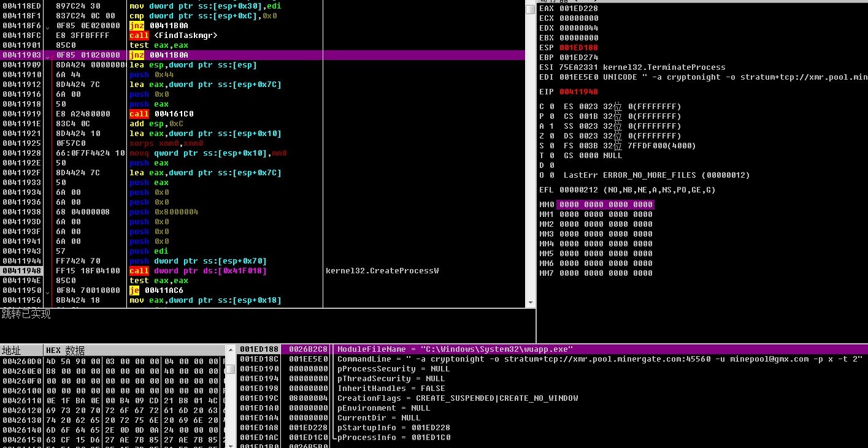Select hex dump row at address 00426140
The width and height of the screenshot is (868, 448).
[x=112, y=430]
